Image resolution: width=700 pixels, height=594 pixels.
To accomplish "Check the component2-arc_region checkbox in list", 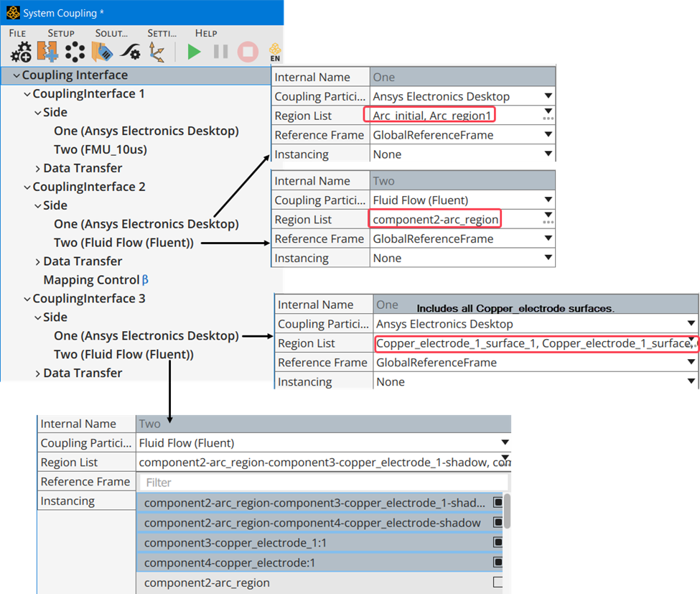I will (x=497, y=583).
